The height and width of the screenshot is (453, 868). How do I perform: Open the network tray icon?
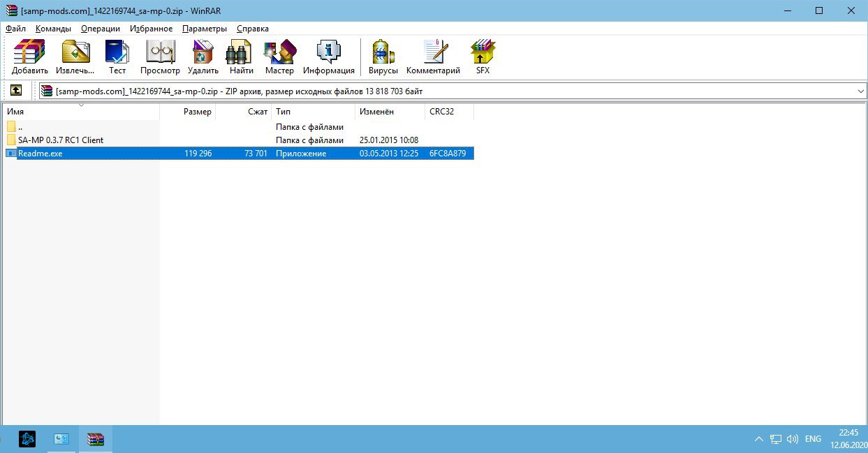tap(776, 439)
